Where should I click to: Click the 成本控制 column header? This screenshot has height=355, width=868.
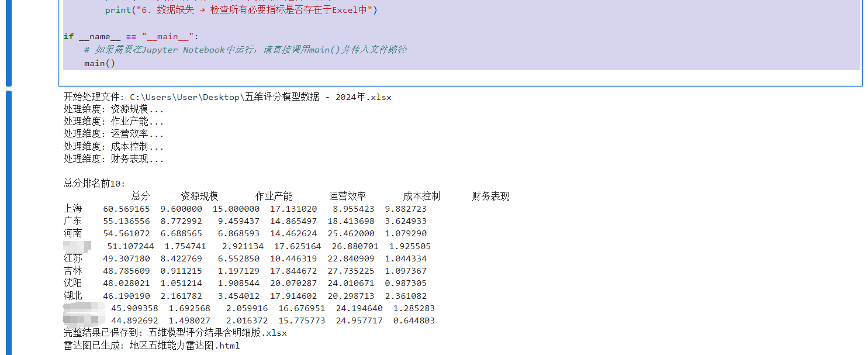(x=421, y=196)
